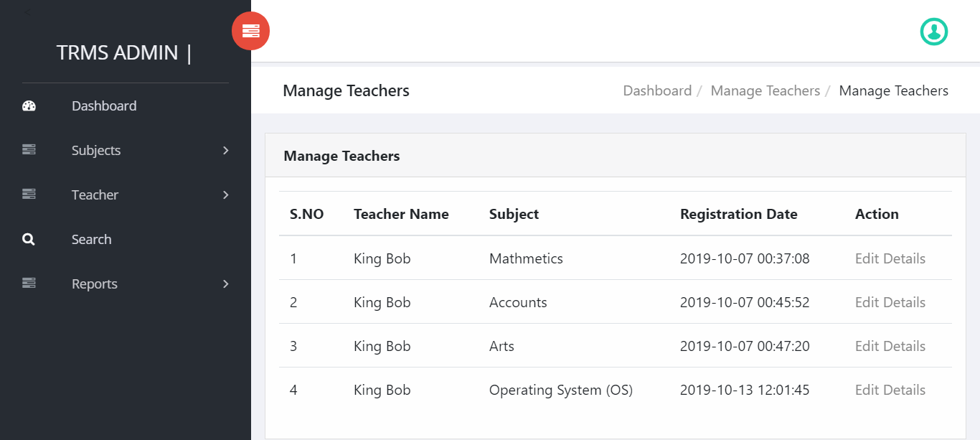Click the red sidebar toggle circle icon

point(250,31)
